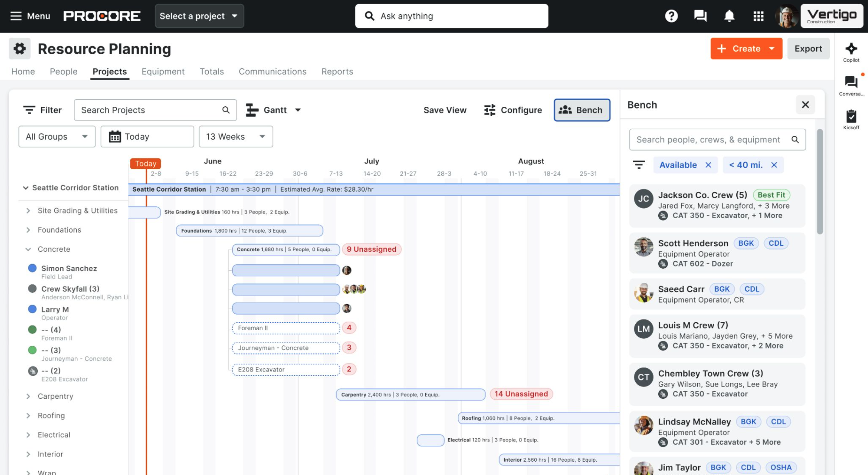This screenshot has height=475, width=868.
Task: Open the filter options in Bench panel
Action: click(x=639, y=165)
